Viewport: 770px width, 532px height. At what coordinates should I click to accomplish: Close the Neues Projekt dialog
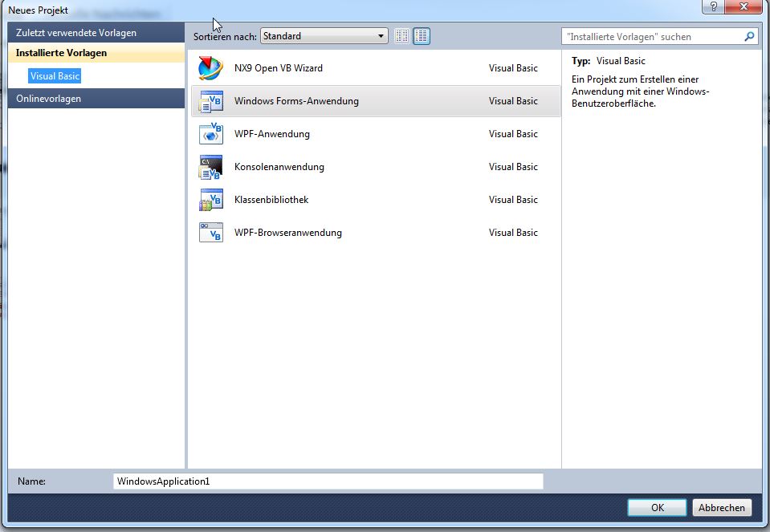tap(744, 7)
